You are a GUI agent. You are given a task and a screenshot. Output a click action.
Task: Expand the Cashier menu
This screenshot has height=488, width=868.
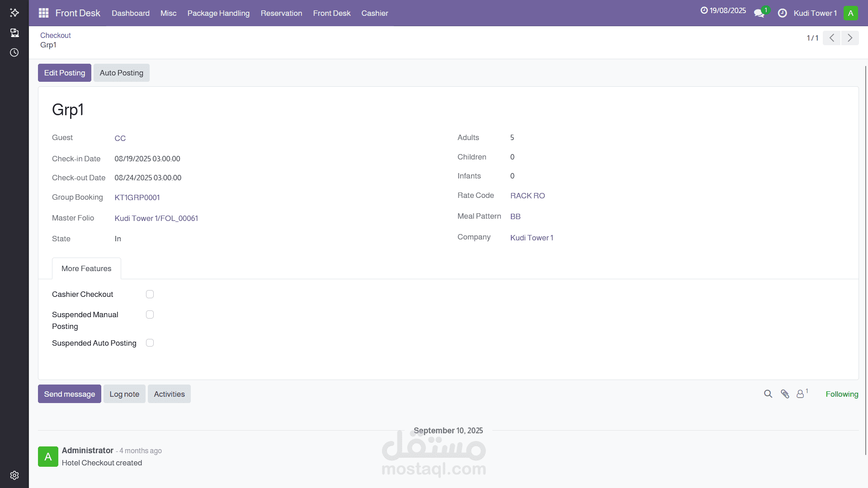(374, 13)
